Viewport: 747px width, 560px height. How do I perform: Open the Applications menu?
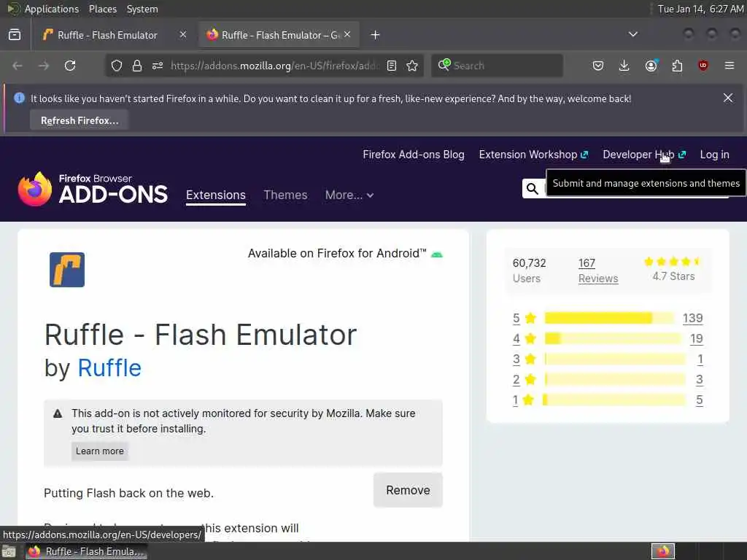click(x=52, y=9)
